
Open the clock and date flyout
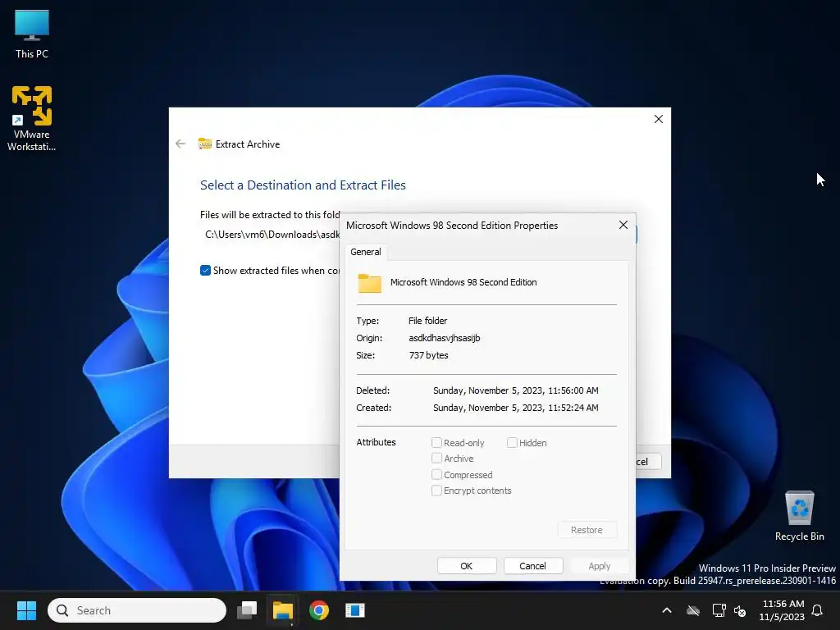click(782, 610)
